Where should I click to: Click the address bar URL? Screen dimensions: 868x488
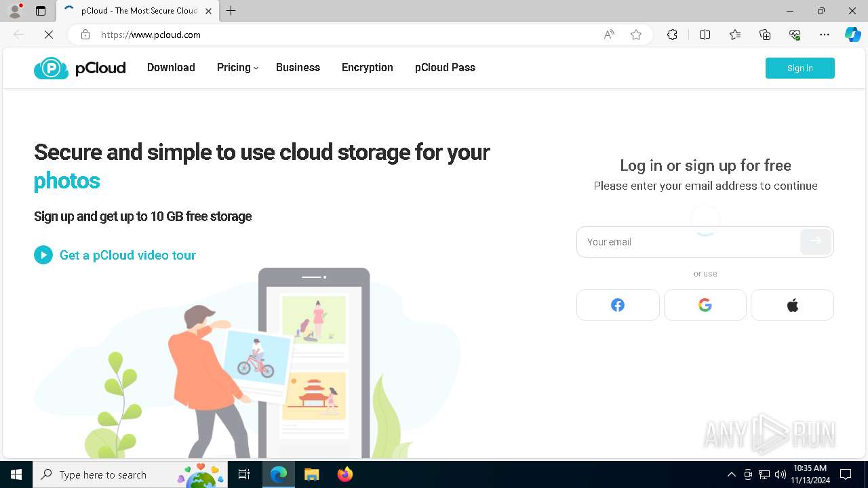point(151,35)
